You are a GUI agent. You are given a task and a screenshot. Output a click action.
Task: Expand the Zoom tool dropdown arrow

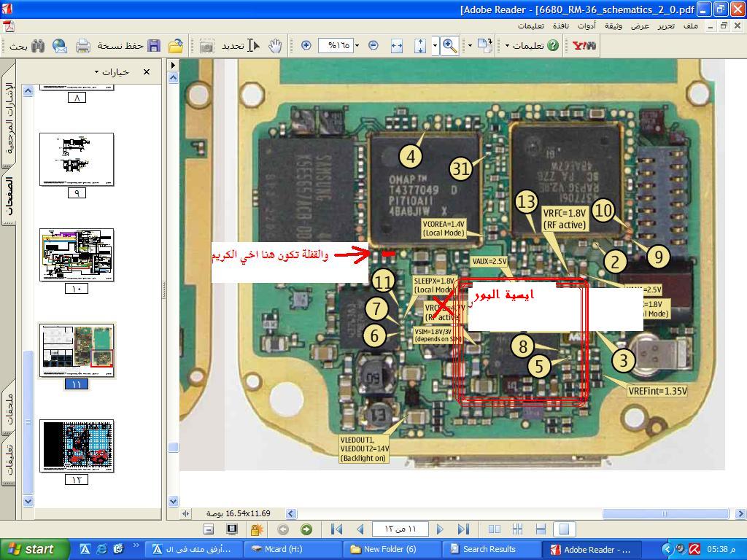[435, 46]
